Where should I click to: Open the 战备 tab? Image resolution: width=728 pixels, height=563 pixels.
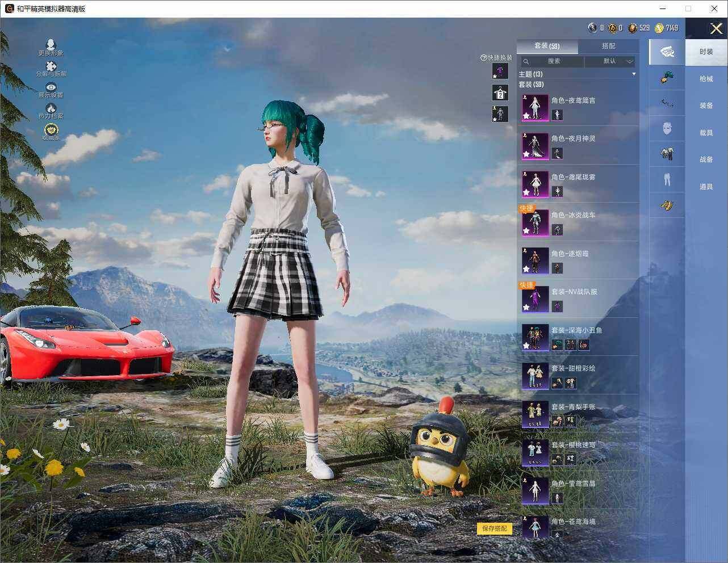706,159
